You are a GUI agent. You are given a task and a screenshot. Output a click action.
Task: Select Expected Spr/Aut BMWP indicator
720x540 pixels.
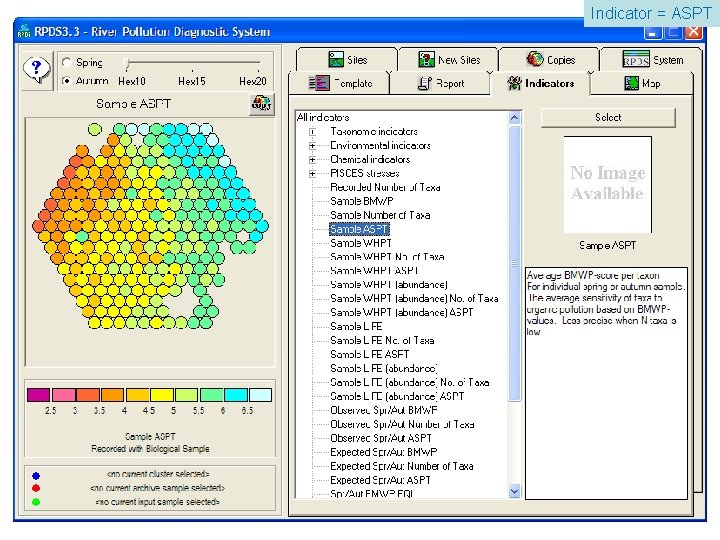(x=383, y=452)
